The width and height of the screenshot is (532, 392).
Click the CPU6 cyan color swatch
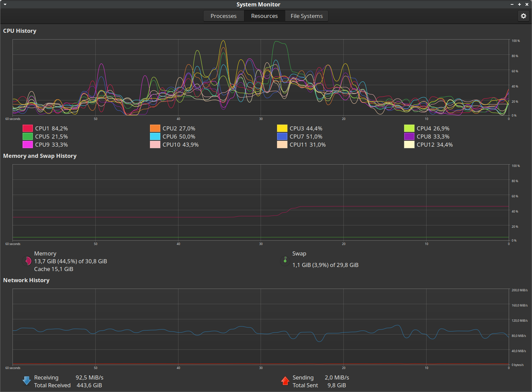[x=155, y=137]
